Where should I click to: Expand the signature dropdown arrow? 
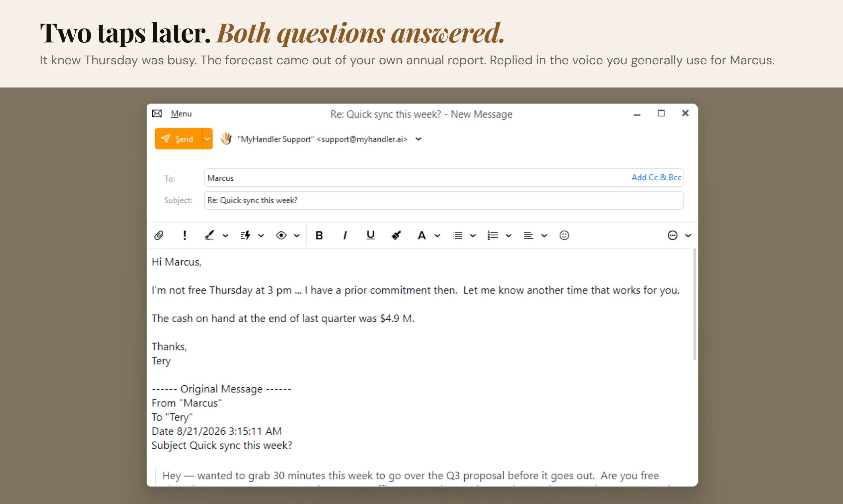coord(225,235)
